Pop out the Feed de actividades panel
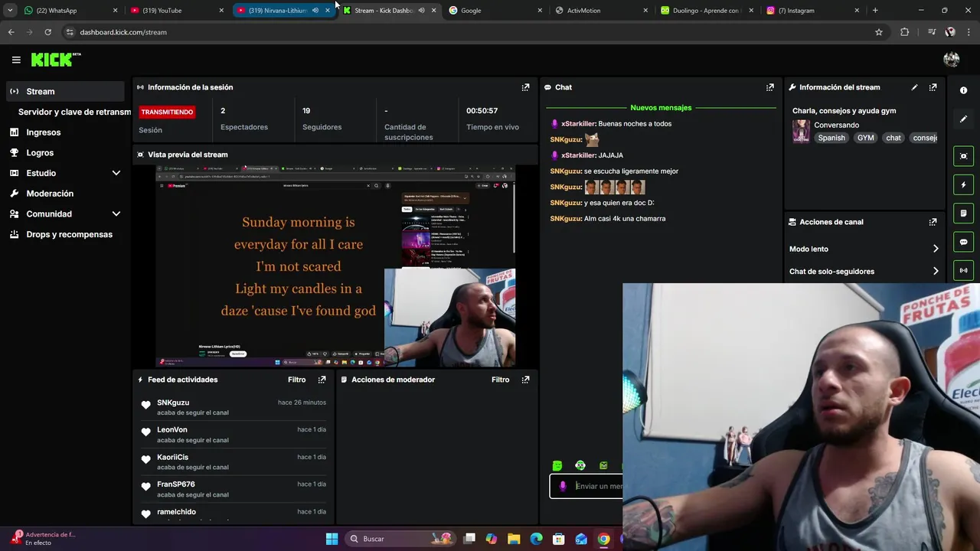 click(322, 380)
